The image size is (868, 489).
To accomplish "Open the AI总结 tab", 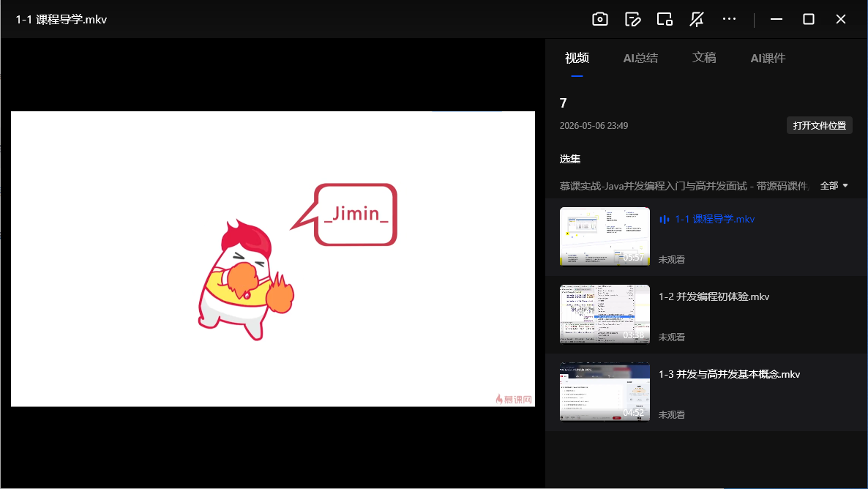I will click(x=640, y=58).
